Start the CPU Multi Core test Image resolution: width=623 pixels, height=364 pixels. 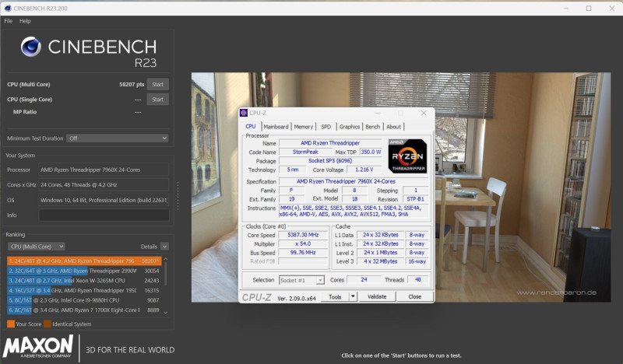158,84
